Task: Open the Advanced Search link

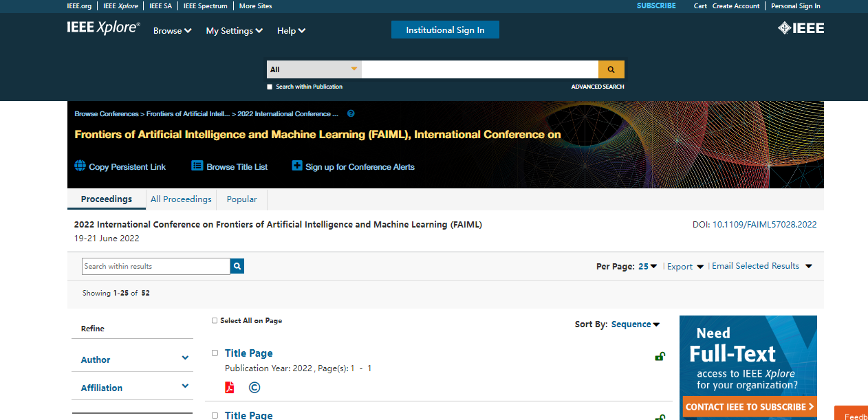Action: (597, 87)
